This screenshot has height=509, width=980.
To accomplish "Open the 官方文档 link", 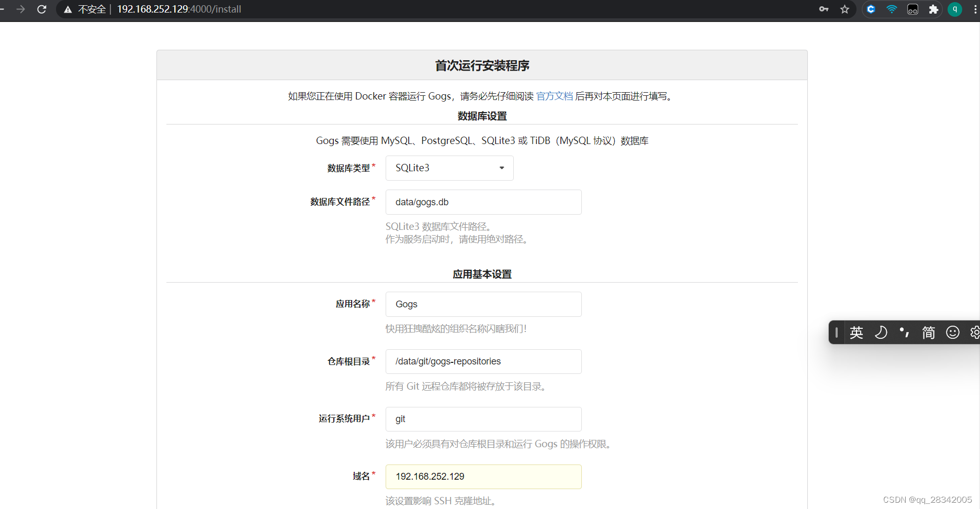I will coord(554,96).
